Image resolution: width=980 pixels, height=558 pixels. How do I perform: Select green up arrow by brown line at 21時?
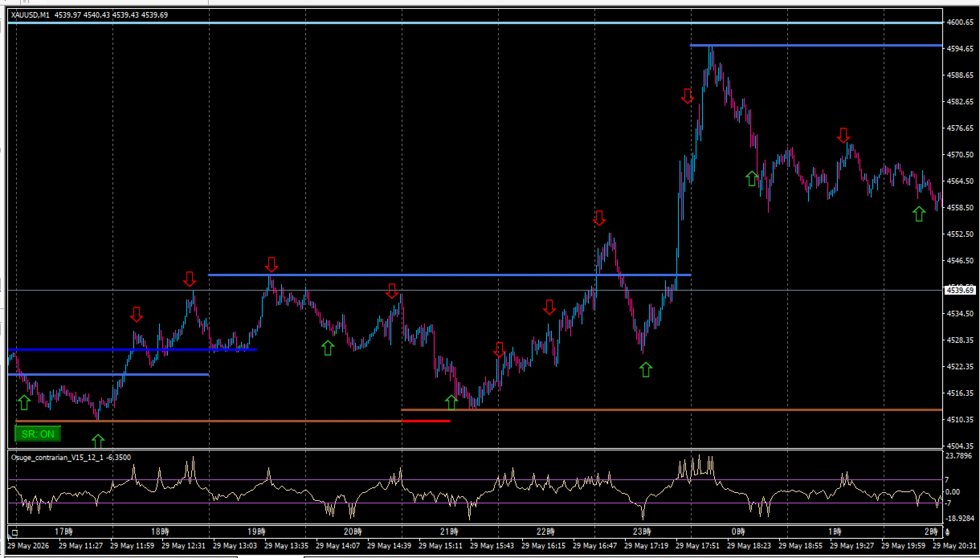(x=451, y=403)
